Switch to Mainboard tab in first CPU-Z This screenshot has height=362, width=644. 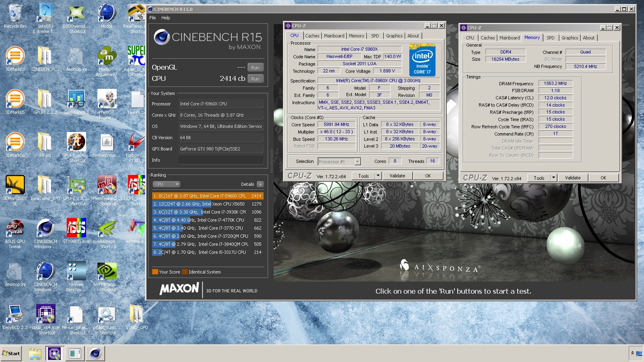point(334,36)
